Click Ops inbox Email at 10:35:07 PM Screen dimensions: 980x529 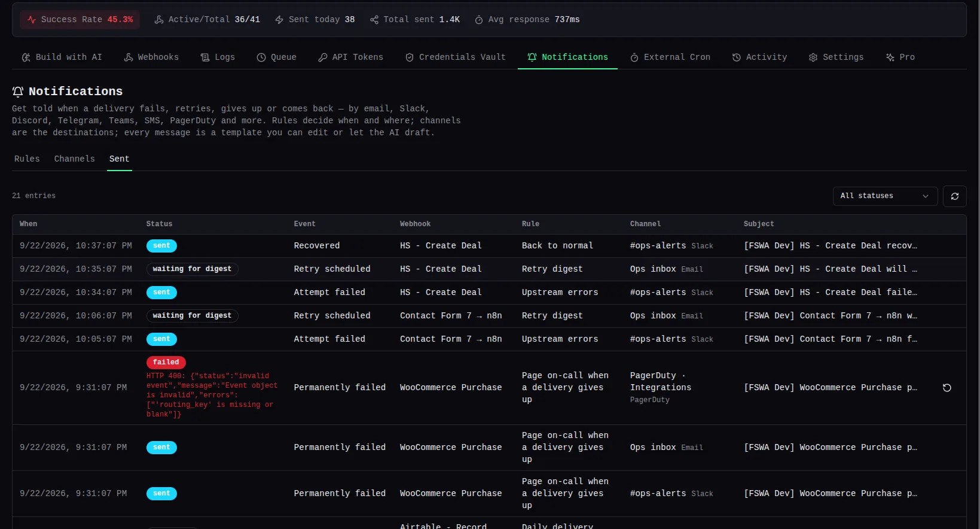pyautogui.click(x=666, y=269)
